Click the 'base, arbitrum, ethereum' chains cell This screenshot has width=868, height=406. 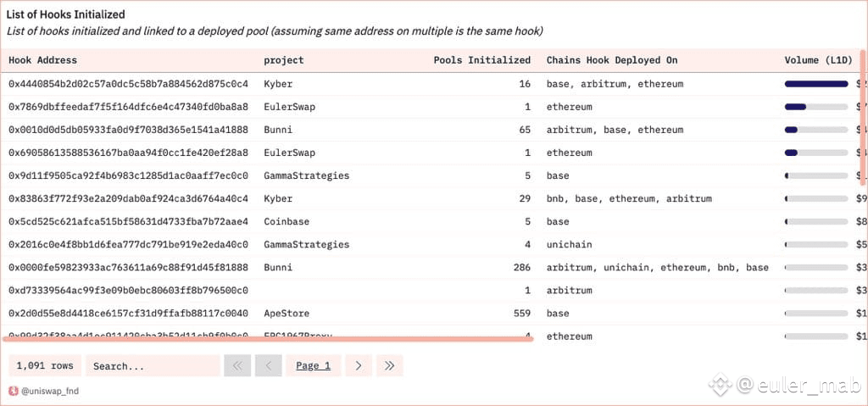[615, 84]
